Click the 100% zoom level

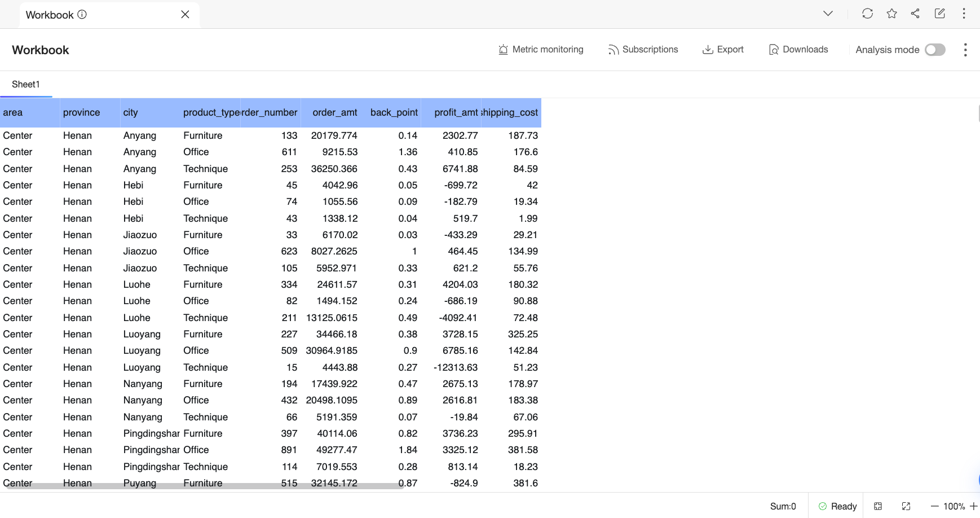coord(954,506)
